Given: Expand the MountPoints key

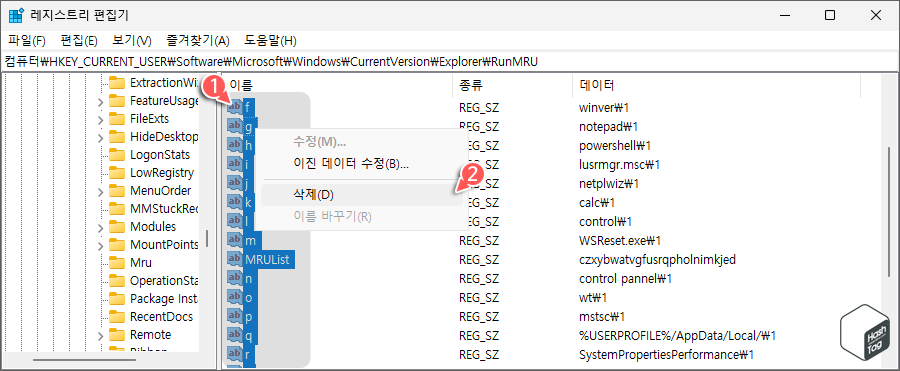Looking at the screenshot, I should point(100,246).
